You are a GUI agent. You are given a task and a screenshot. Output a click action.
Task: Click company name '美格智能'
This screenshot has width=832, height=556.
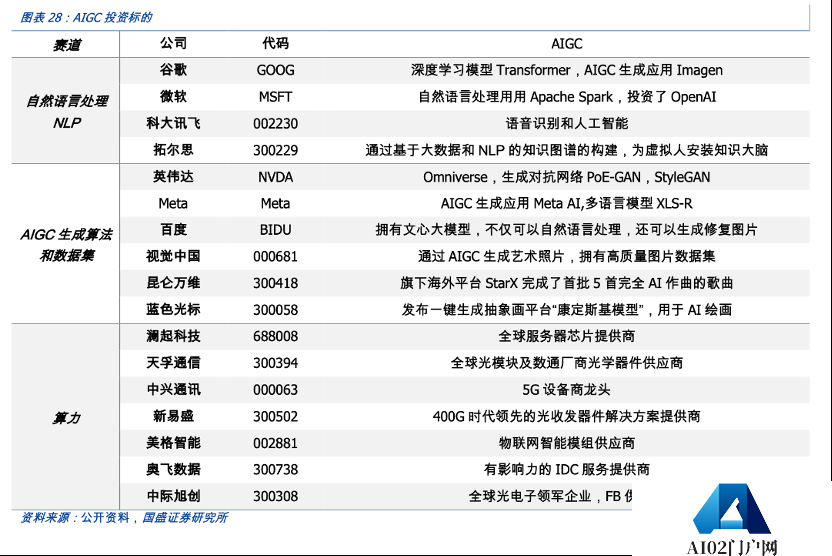(x=174, y=442)
